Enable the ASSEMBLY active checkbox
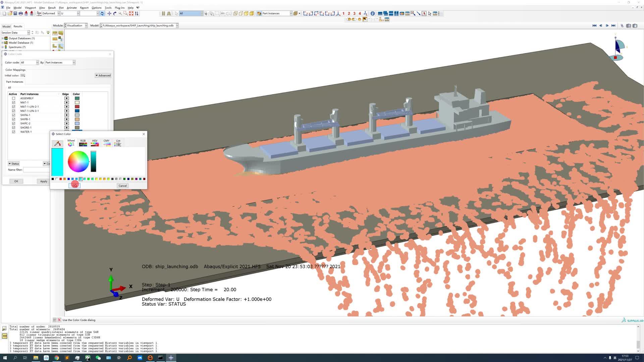The width and height of the screenshot is (644, 362). 14,98
